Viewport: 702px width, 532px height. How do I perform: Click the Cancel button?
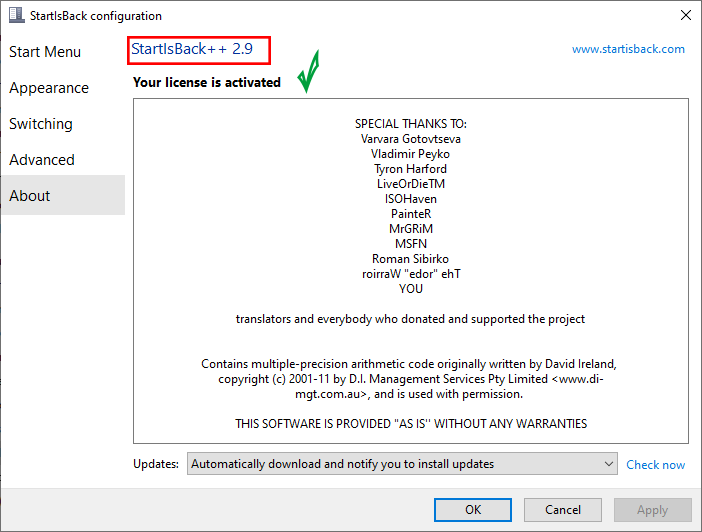tap(563, 510)
